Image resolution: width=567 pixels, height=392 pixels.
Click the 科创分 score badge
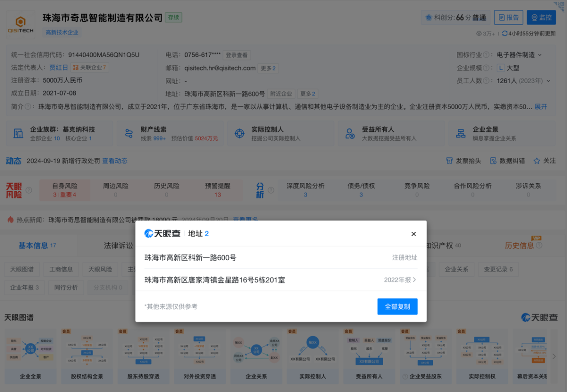click(x=455, y=17)
